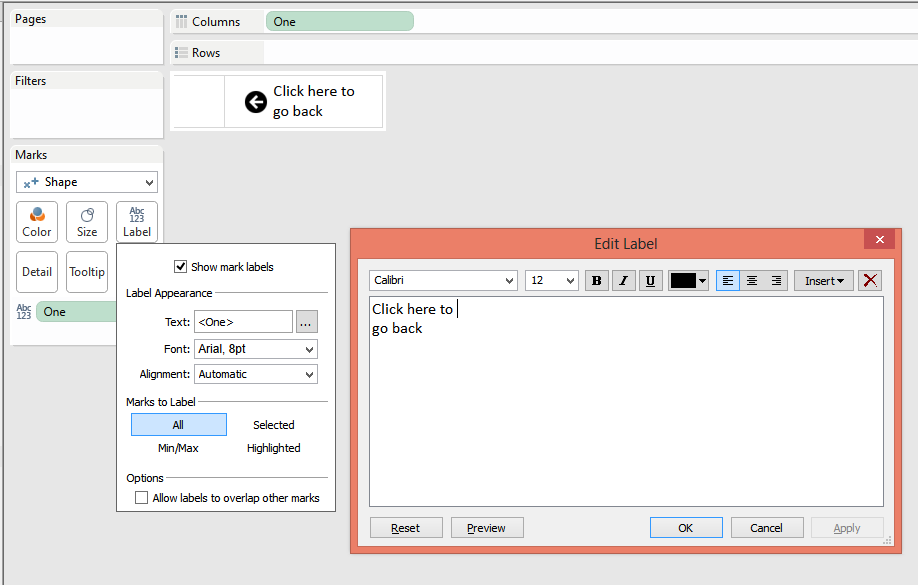Center align the label text
Viewport: 918px width, 585px height.
[752, 280]
